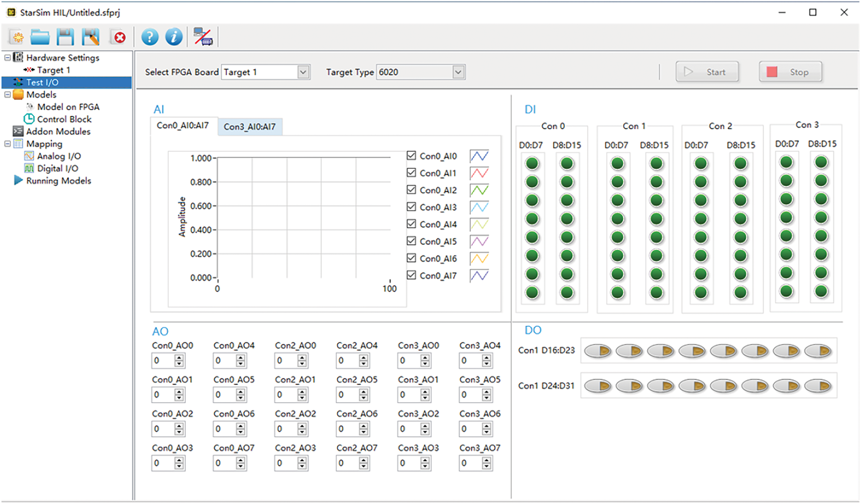The height and width of the screenshot is (504, 861).
Task: Open the Target Type dropdown
Action: tap(458, 72)
